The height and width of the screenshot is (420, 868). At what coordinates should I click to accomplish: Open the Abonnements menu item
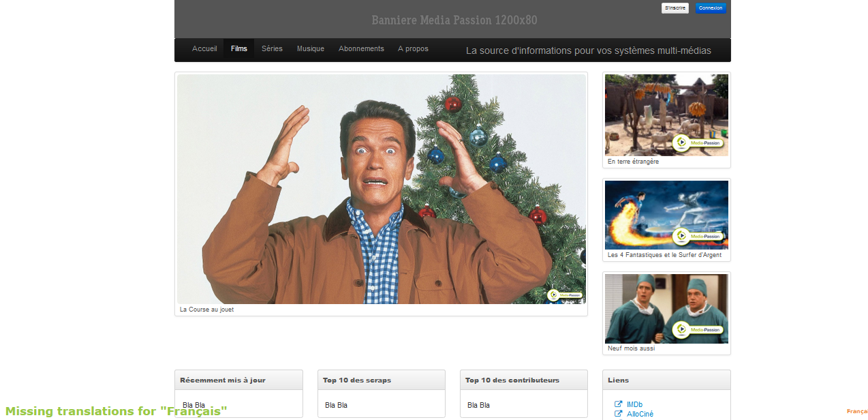click(x=361, y=48)
